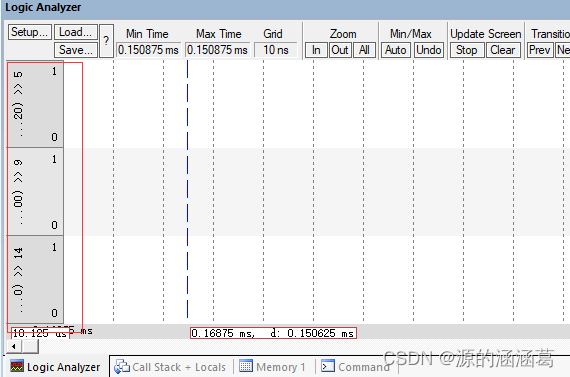This screenshot has width=570, height=377.
Task: Open help with the ? button
Action: click(106, 41)
